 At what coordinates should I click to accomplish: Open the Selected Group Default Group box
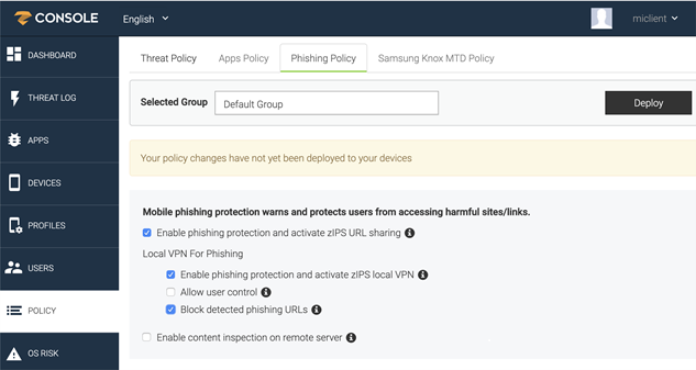(x=326, y=103)
